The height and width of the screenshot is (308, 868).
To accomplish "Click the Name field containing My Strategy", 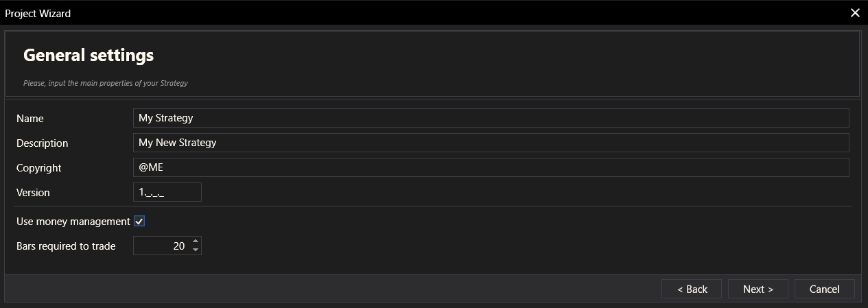I will point(491,118).
